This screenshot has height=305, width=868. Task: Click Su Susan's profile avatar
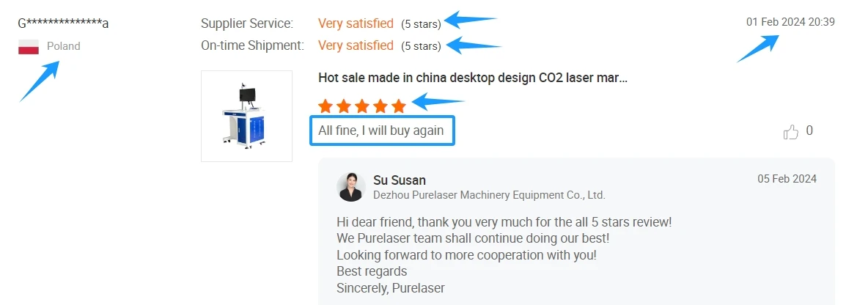pyautogui.click(x=351, y=187)
